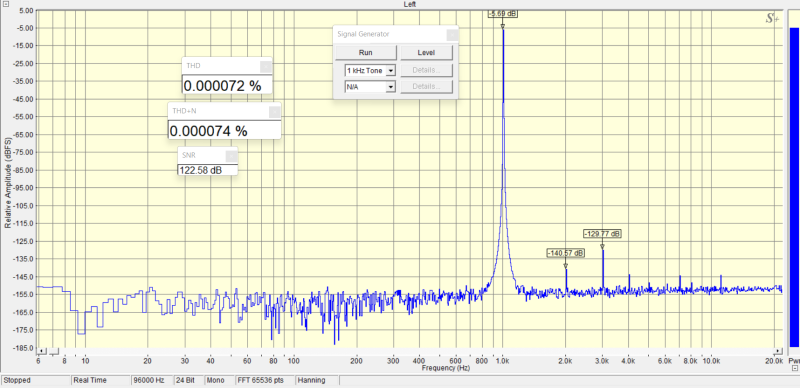
Task: Click the 1.0k frequency axis tick label
Action: (503, 361)
